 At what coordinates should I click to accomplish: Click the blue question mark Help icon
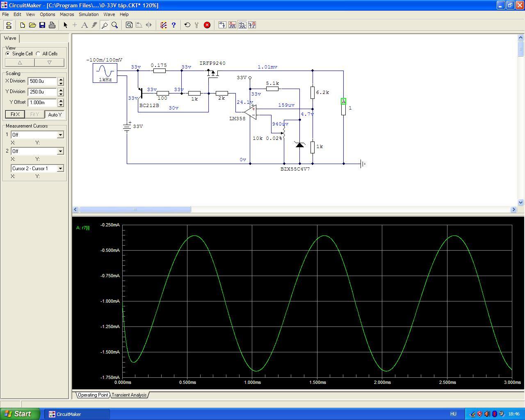coord(173,25)
